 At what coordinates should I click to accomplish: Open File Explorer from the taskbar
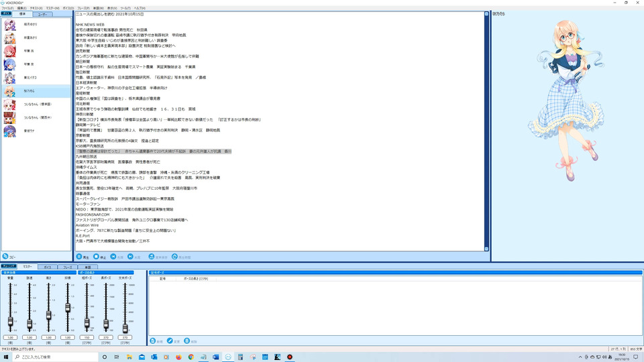(129, 357)
